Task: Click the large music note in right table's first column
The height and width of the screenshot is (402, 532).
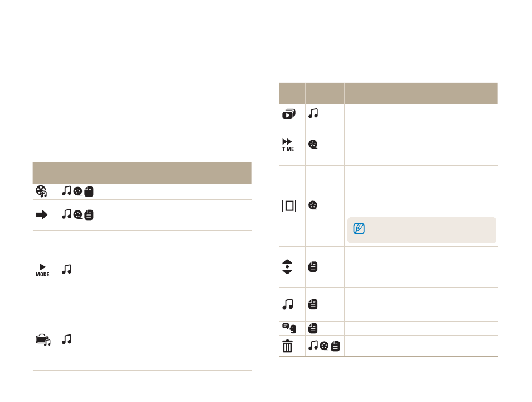Action: (x=288, y=304)
